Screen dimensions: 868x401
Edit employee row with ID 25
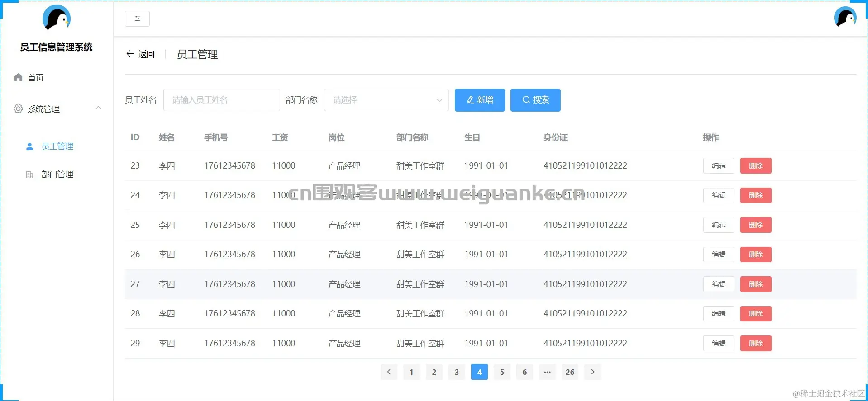click(719, 225)
